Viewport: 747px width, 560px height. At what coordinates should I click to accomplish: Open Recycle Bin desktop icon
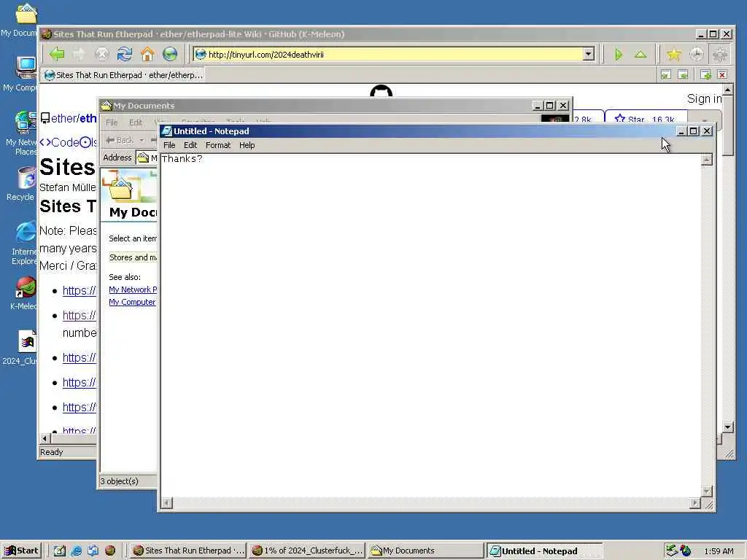pyautogui.click(x=27, y=179)
